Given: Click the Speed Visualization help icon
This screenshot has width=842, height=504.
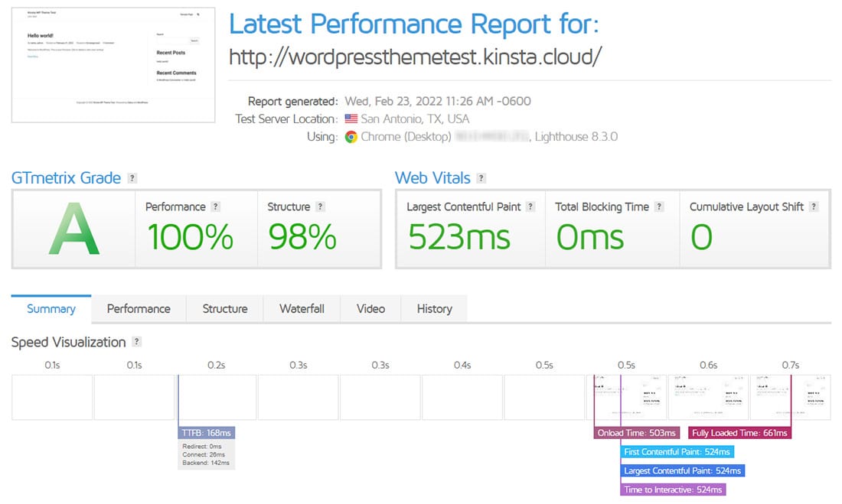Looking at the screenshot, I should tap(136, 342).
